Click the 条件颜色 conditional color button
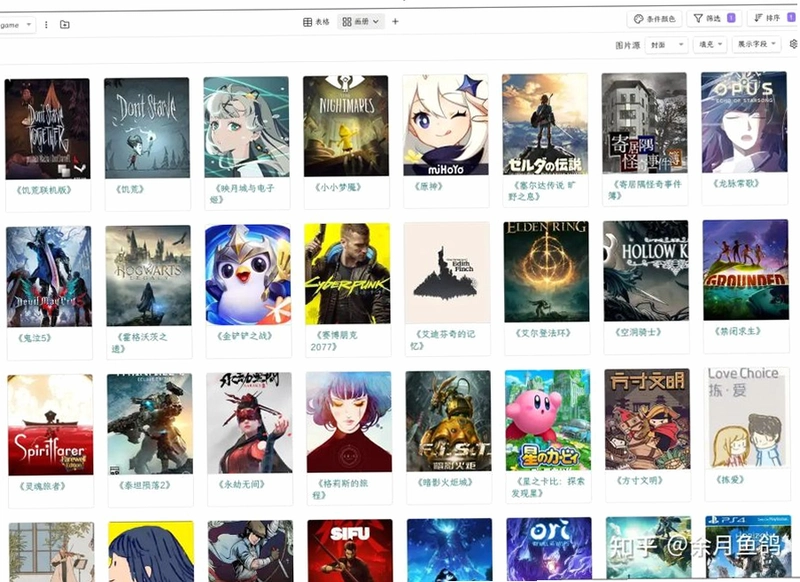 [655, 19]
